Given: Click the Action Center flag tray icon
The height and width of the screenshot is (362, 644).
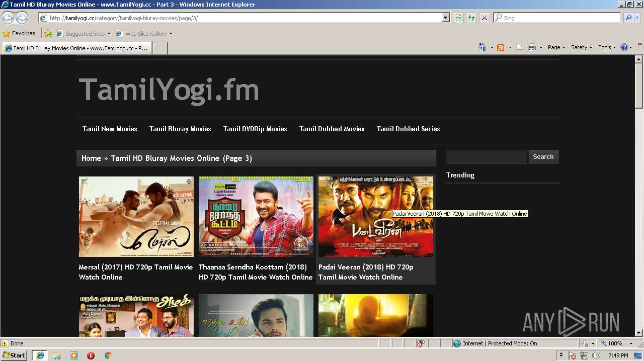Looking at the screenshot, I should coord(572,355).
